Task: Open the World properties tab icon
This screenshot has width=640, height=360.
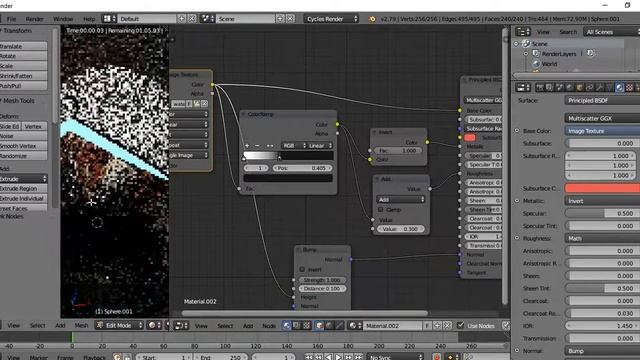Action: [x=569, y=87]
